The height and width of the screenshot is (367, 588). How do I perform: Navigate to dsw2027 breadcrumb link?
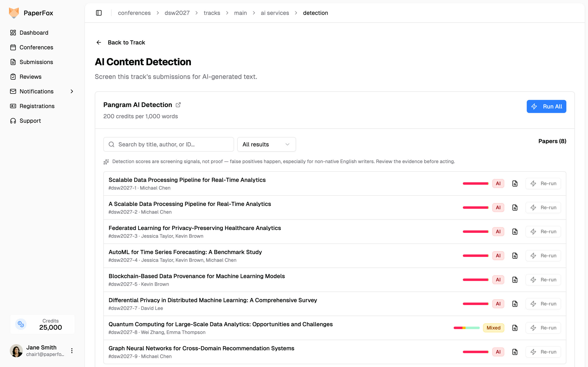tap(177, 13)
